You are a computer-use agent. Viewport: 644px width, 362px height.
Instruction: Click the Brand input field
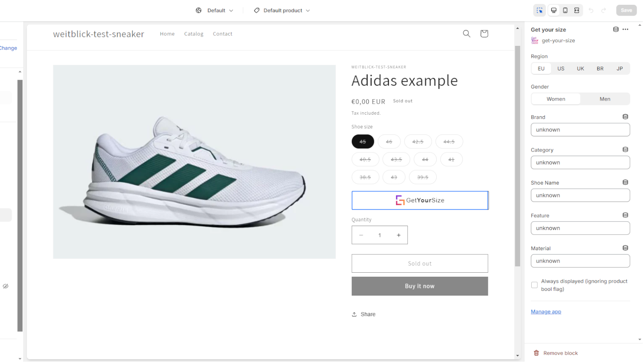coord(580,130)
